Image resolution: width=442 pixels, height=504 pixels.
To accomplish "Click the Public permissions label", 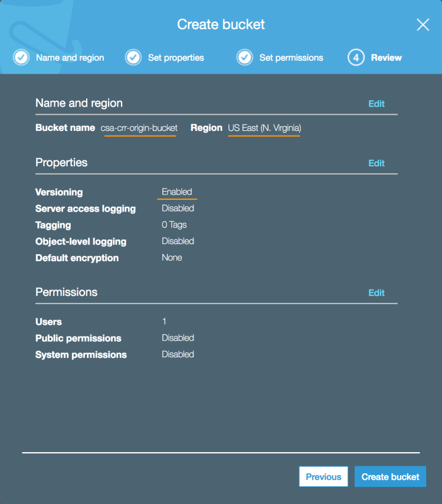I will pos(78,338).
